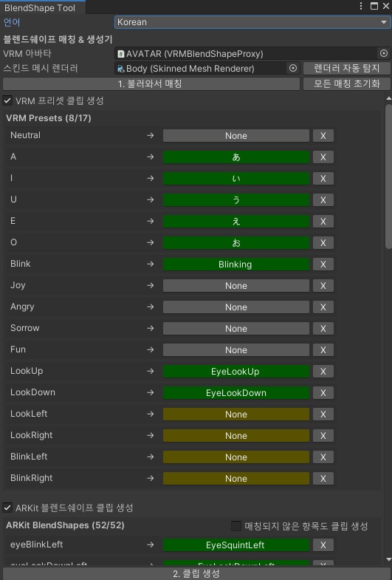Click the vertical scrollbar thumb

click(x=388, y=177)
